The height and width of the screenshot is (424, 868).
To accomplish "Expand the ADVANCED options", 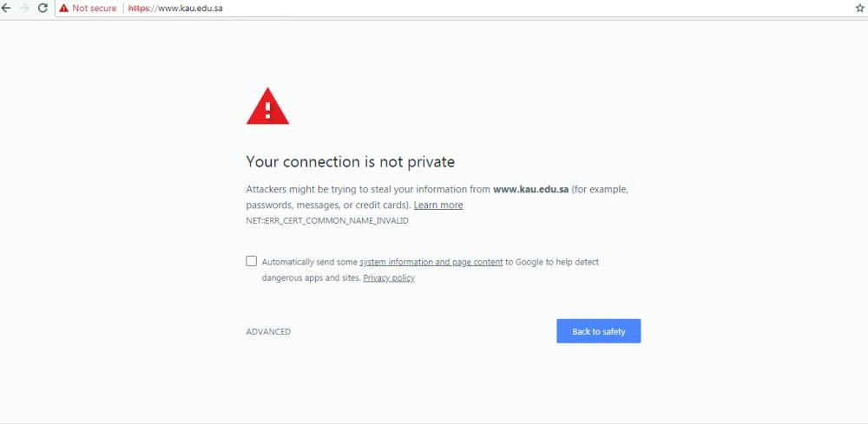I will tap(268, 332).
